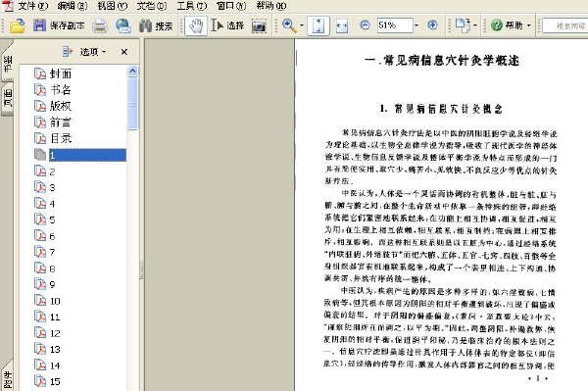This screenshot has width=588, height=391.
Task: Click the green Help toolbar button
Action: [507, 25]
